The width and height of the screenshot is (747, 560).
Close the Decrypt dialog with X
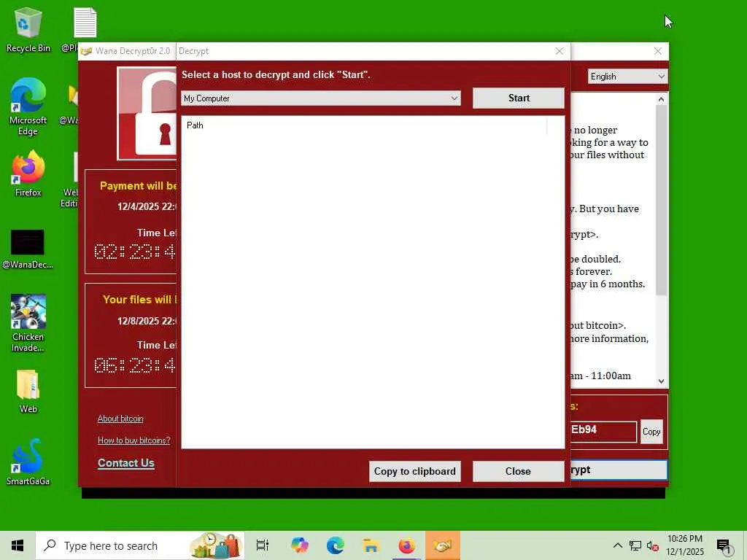(560, 51)
